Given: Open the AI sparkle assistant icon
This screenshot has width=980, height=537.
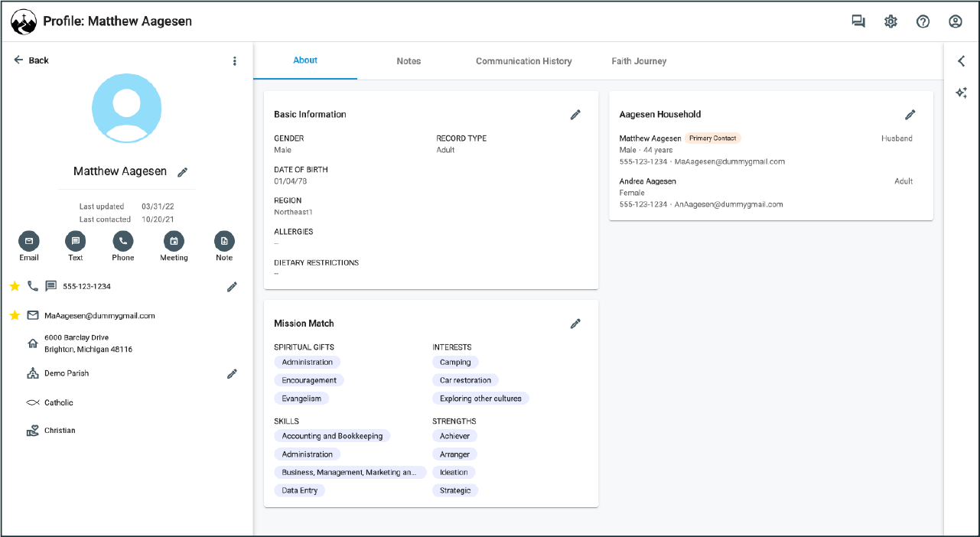Looking at the screenshot, I should click(x=962, y=93).
